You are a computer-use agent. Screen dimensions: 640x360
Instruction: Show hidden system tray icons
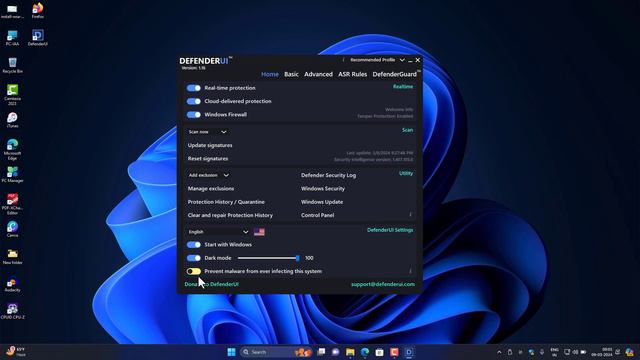point(499,352)
